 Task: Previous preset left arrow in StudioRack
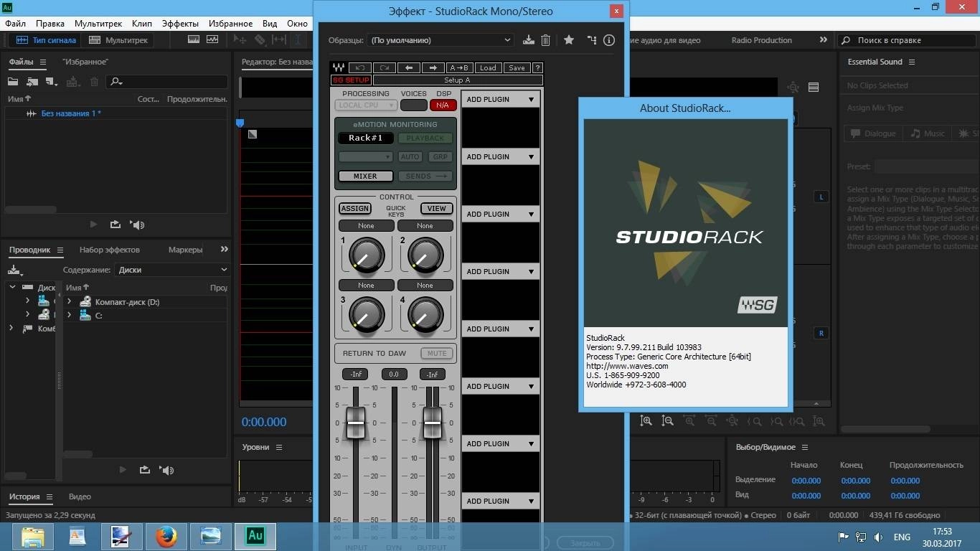(x=409, y=68)
